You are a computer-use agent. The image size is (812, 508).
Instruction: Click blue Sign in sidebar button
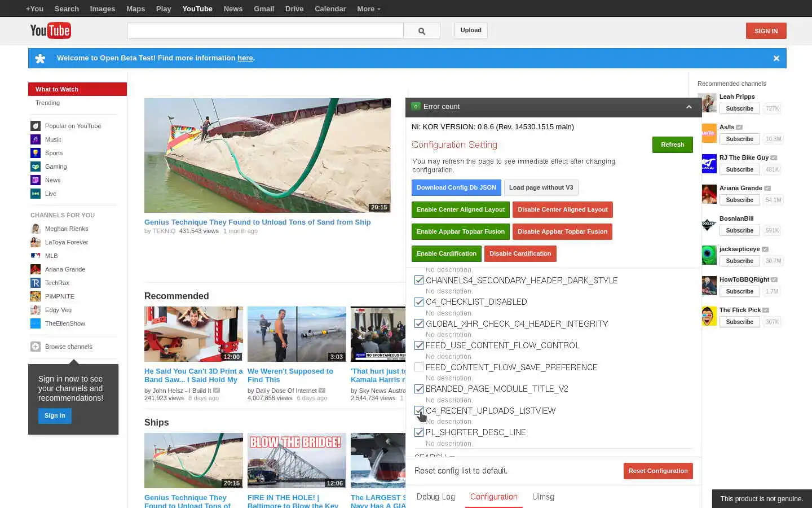[55, 415]
